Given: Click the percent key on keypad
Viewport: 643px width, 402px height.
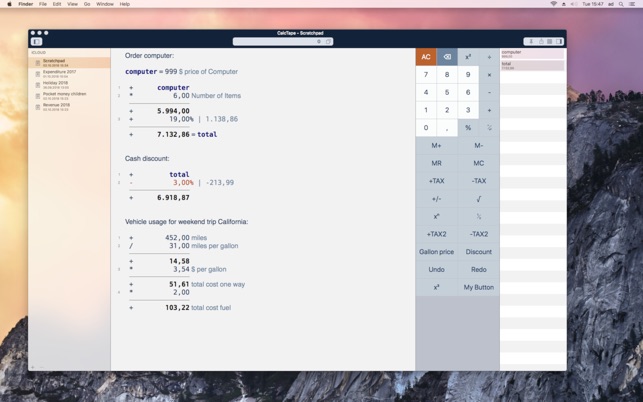Looking at the screenshot, I should click(x=468, y=128).
